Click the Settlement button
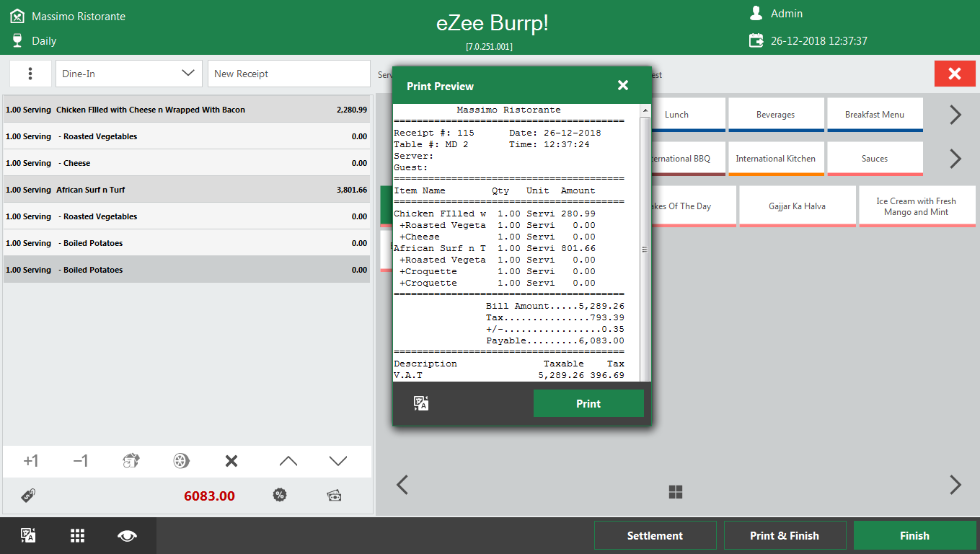980x554 pixels. tap(655, 535)
